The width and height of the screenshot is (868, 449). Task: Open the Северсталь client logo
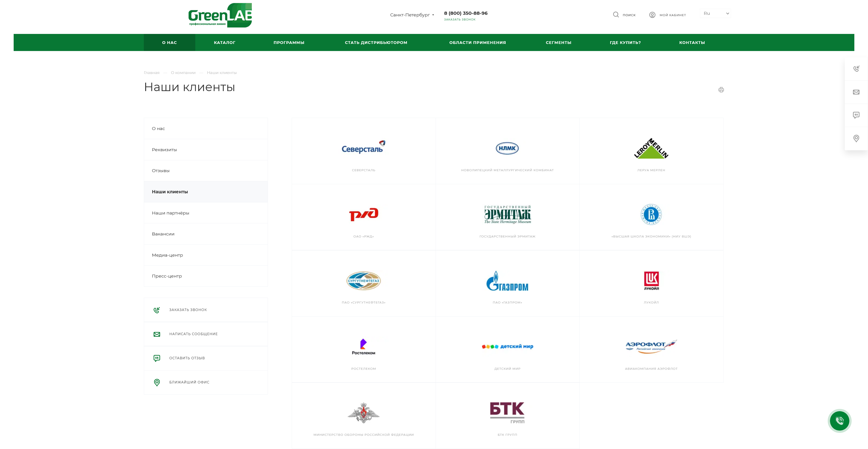pos(363,147)
